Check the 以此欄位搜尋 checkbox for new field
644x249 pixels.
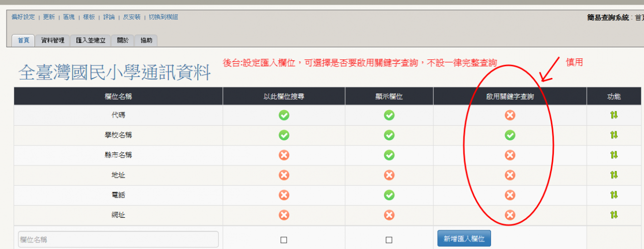click(x=284, y=240)
